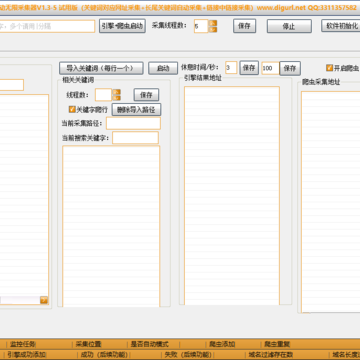360x360 pixels.
Task: Click the small input above the left list
Action: [x=12, y=85]
